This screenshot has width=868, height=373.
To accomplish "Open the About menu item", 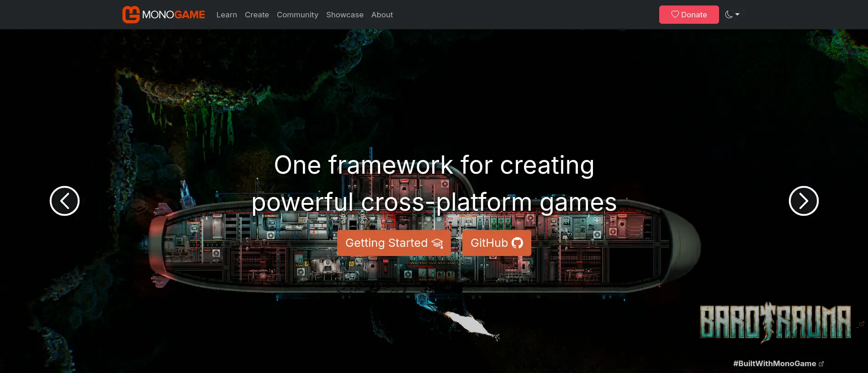I will point(382,15).
